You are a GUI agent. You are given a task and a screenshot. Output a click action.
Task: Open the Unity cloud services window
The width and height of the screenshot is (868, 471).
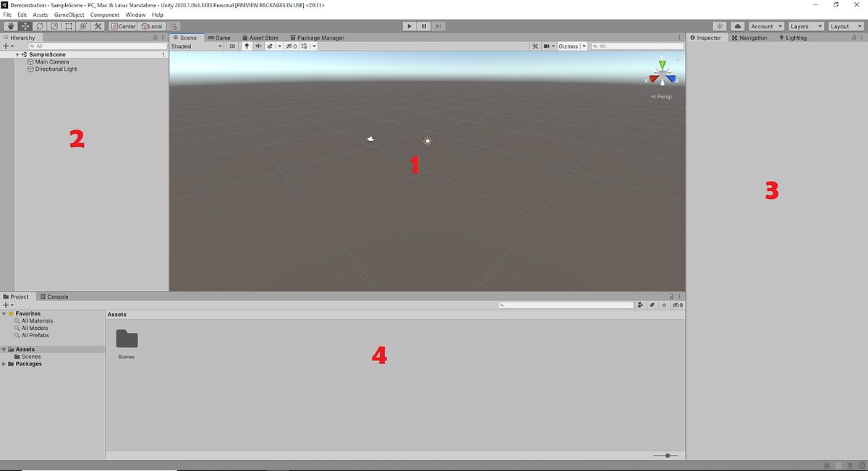coord(737,26)
